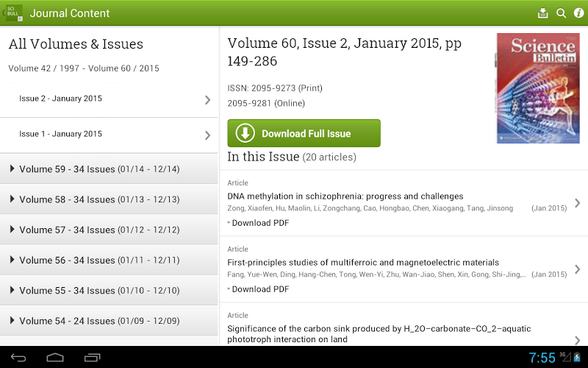Open the Science Bulletin cover thumbnail
588x368 pixels.
(532, 88)
